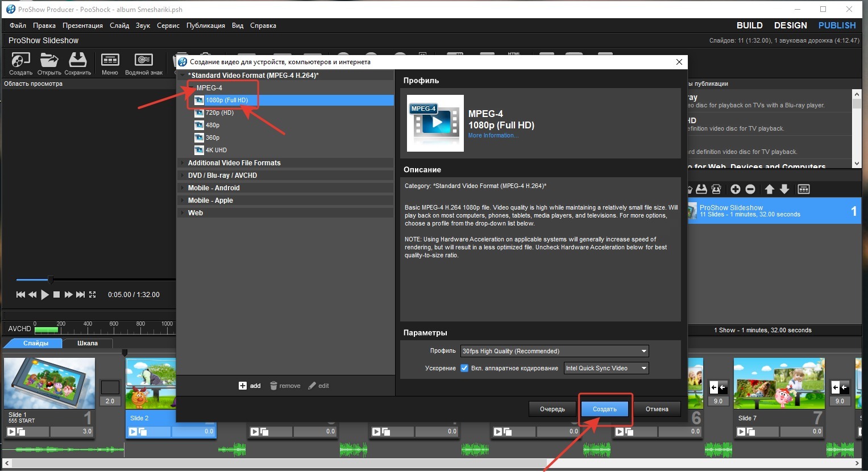This screenshot has width=868, height=472.
Task: Click the remove show minus icon
Action: coord(750,189)
